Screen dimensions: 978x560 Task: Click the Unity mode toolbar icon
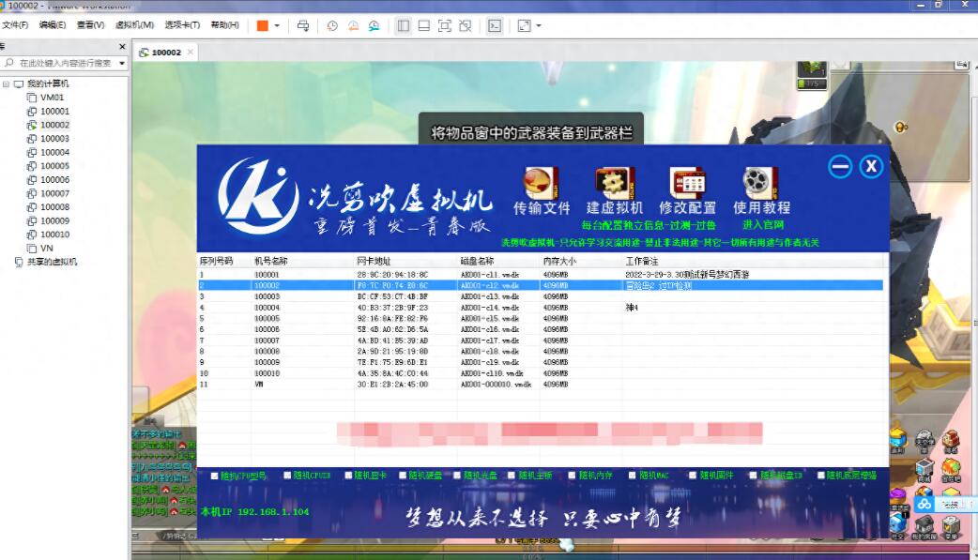[x=466, y=25]
